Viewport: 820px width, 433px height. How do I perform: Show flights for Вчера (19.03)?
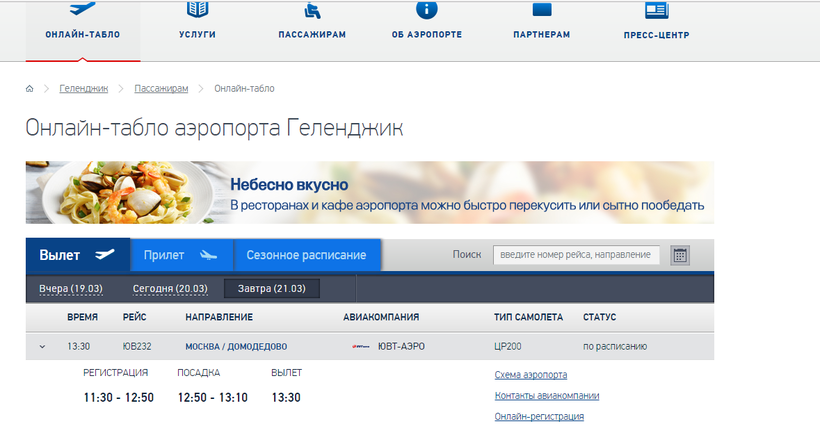pyautogui.click(x=76, y=289)
